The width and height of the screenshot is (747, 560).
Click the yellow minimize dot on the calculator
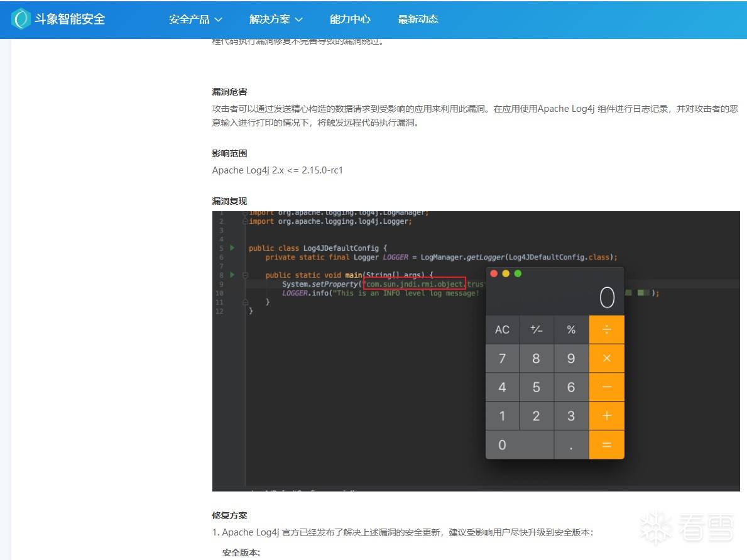coord(506,273)
